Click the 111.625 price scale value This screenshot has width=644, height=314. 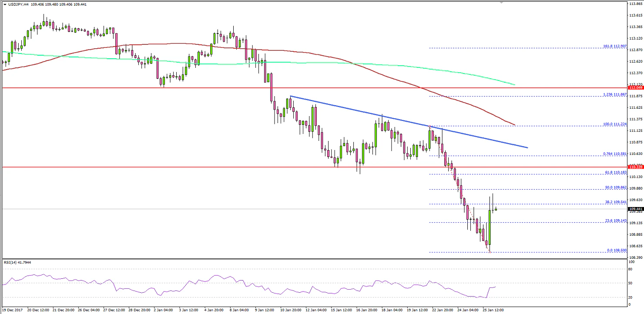tap(635, 107)
